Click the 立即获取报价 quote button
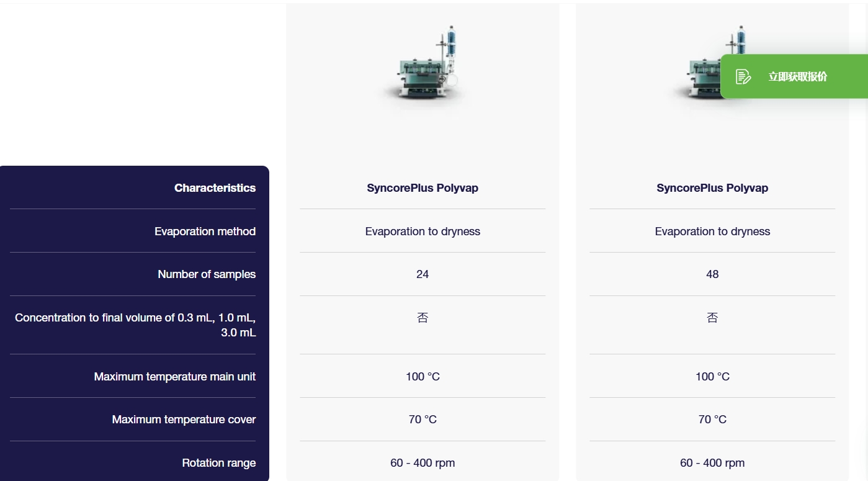Image resolution: width=868 pixels, height=481 pixels. [797, 76]
